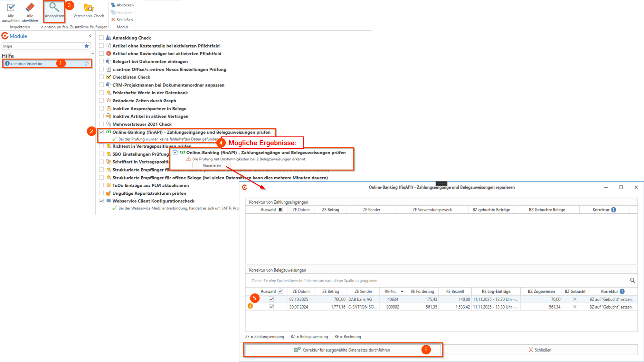This screenshot has width=644, height=362.
Task: Click the module search input field
Action: pyautogui.click(x=42, y=46)
